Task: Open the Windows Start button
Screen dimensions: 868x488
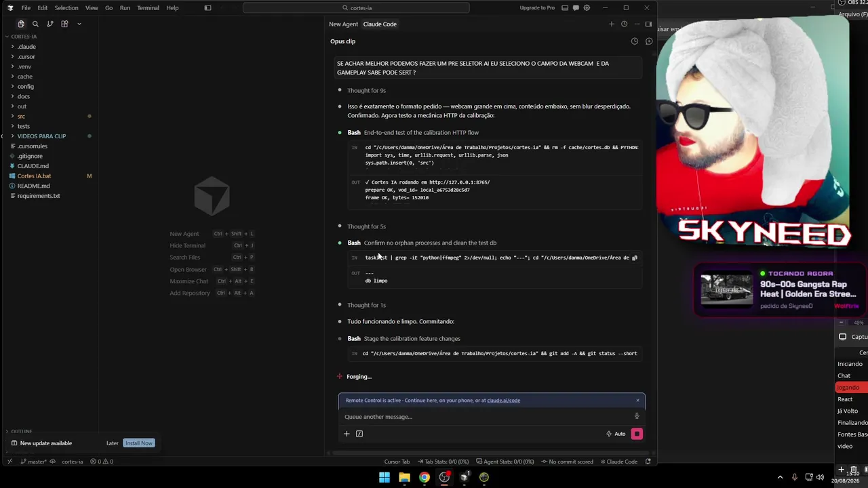Action: pyautogui.click(x=384, y=477)
